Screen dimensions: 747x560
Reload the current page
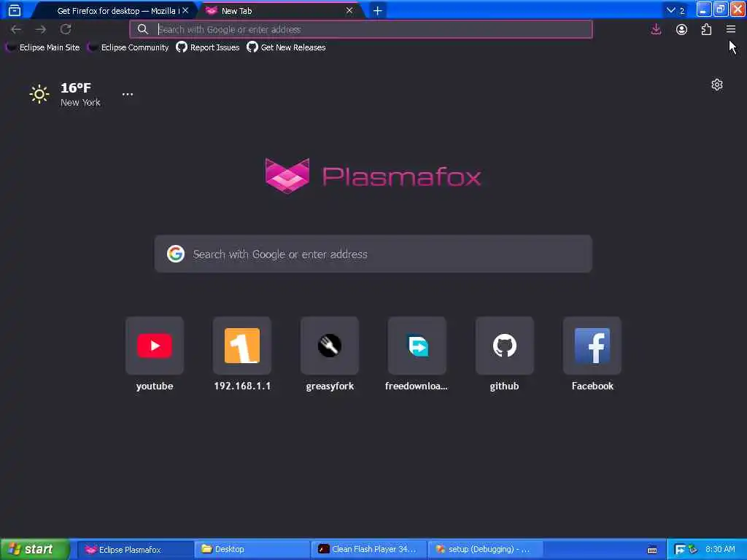click(66, 29)
